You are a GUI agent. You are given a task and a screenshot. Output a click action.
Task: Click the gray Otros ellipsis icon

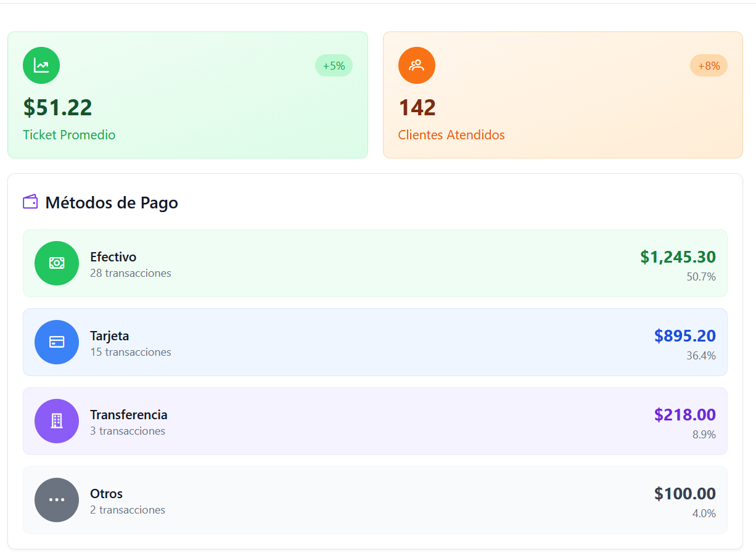coord(57,500)
